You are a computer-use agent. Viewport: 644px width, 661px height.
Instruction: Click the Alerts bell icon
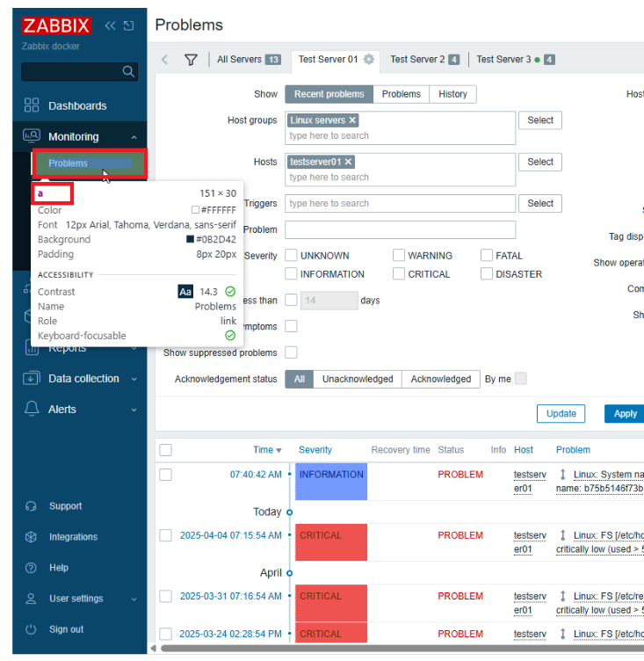[x=32, y=409]
